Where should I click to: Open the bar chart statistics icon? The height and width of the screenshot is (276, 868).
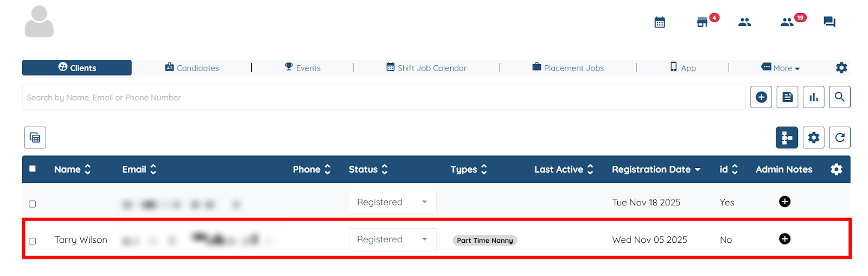click(813, 97)
